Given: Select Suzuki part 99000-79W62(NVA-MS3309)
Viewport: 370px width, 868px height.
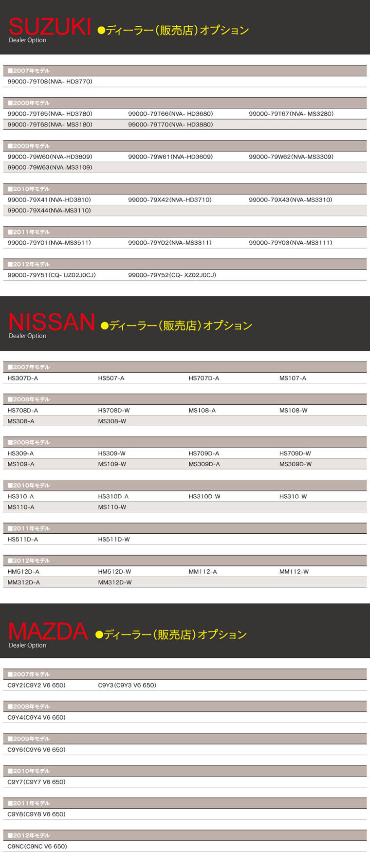Looking at the screenshot, I should [x=291, y=157].
